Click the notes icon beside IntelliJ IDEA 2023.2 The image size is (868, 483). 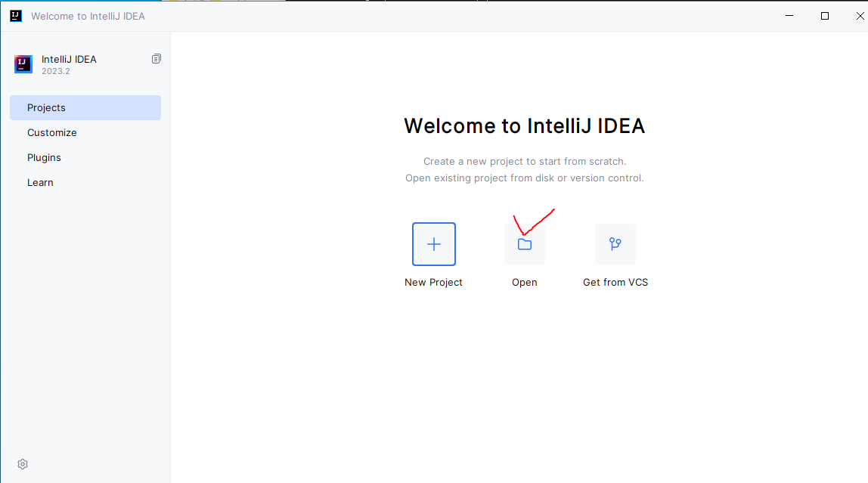click(x=156, y=59)
